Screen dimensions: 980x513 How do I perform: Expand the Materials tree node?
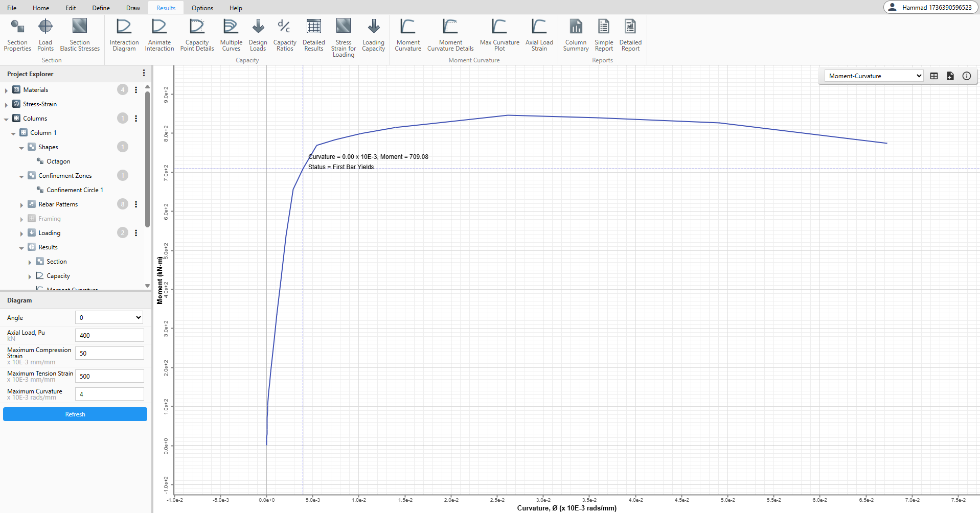pyautogui.click(x=6, y=90)
